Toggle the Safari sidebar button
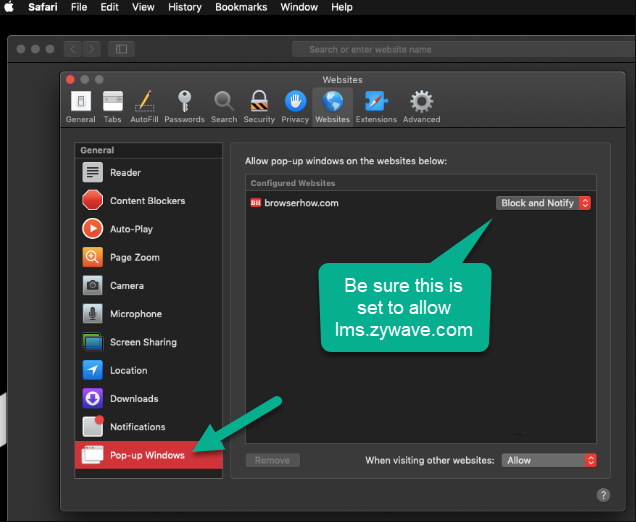Screen dimensions: 636x522 120,49
